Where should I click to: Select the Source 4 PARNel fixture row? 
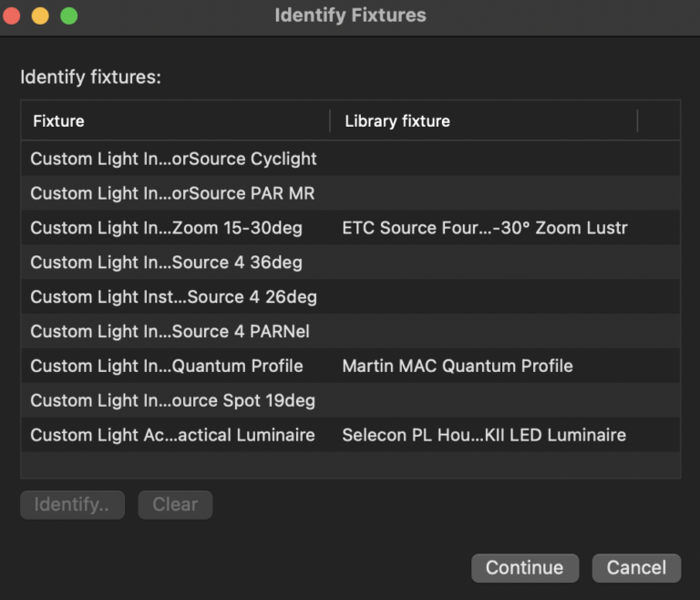tap(170, 332)
